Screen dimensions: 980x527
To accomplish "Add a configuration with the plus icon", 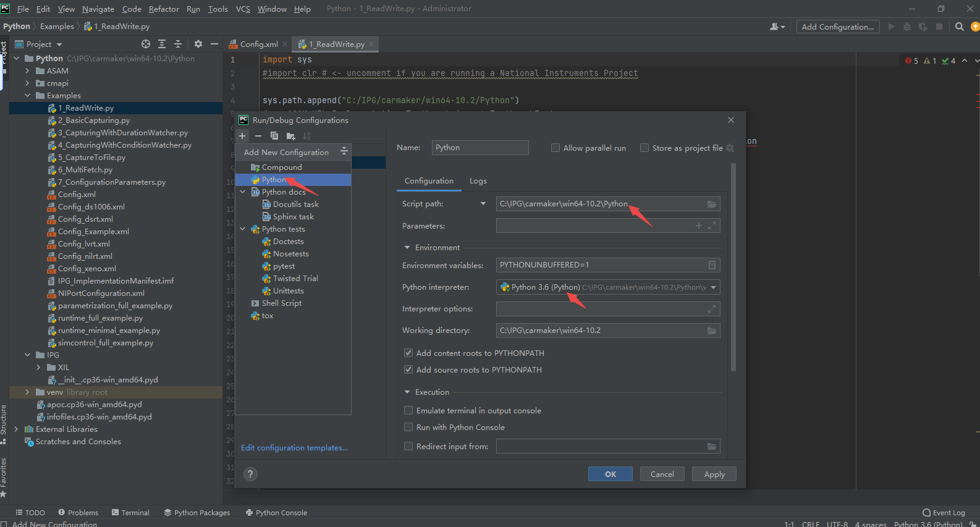I will pos(242,136).
